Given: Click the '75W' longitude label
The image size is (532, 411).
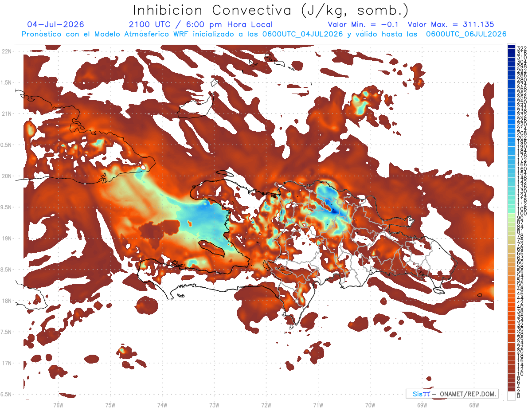Looking at the screenshot, I should pos(110,405).
